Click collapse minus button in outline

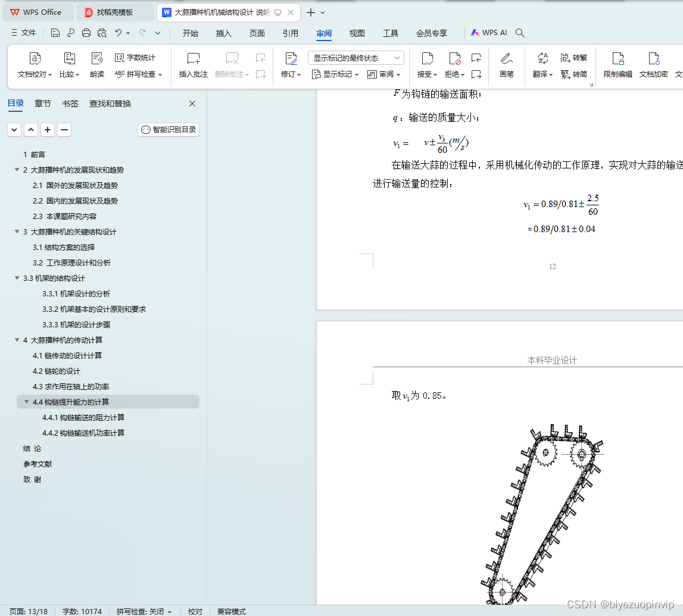(64, 130)
